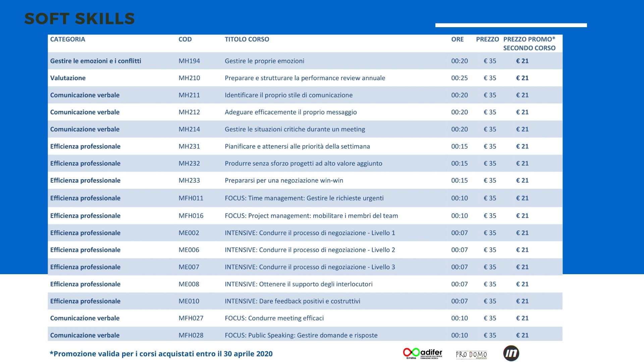Click the SOFT SKILLS heading

pos(79,19)
